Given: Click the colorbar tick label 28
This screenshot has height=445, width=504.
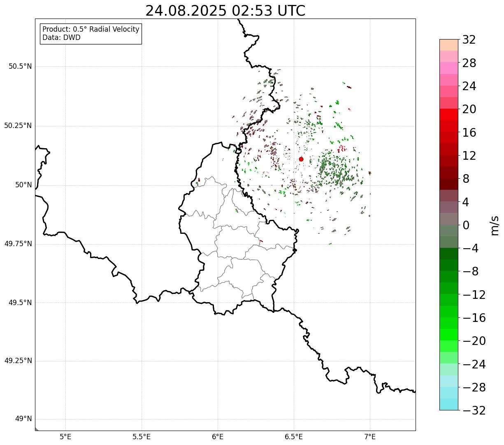Looking at the screenshot, I should click(469, 63).
